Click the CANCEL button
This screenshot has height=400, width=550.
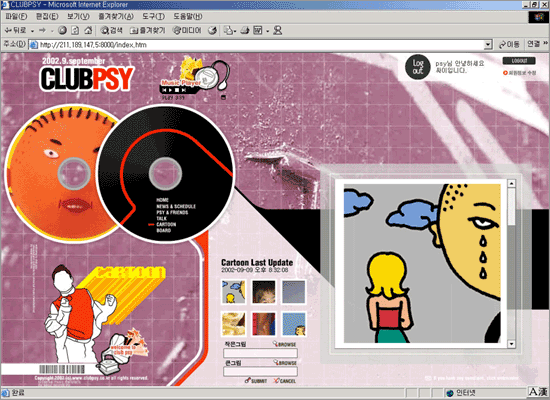(x=285, y=381)
